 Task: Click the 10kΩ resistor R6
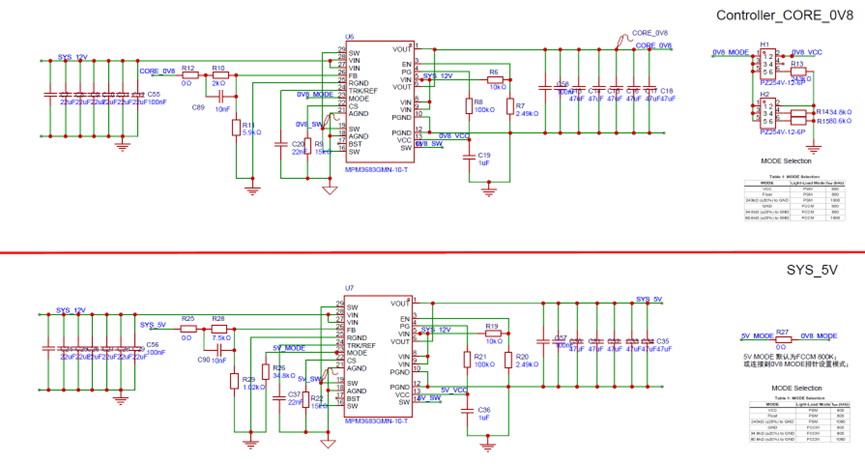492,82
